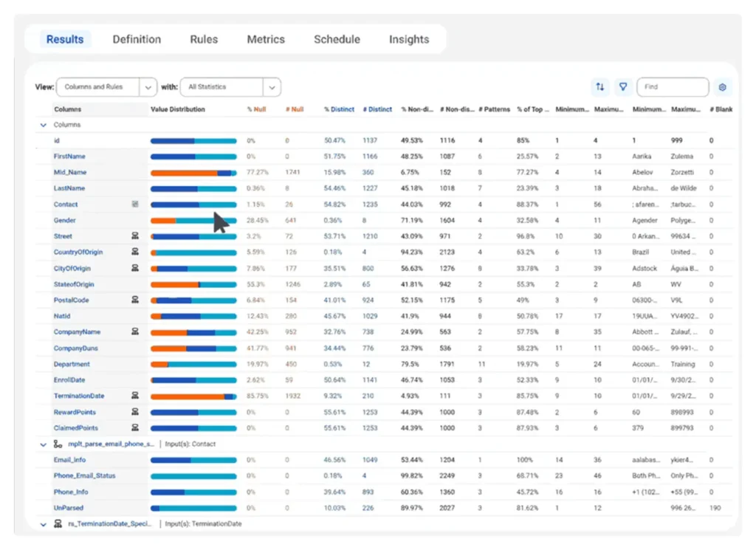Open the filter icon next to Find
Image resolution: width=756 pixels, height=550 pixels.
(624, 86)
